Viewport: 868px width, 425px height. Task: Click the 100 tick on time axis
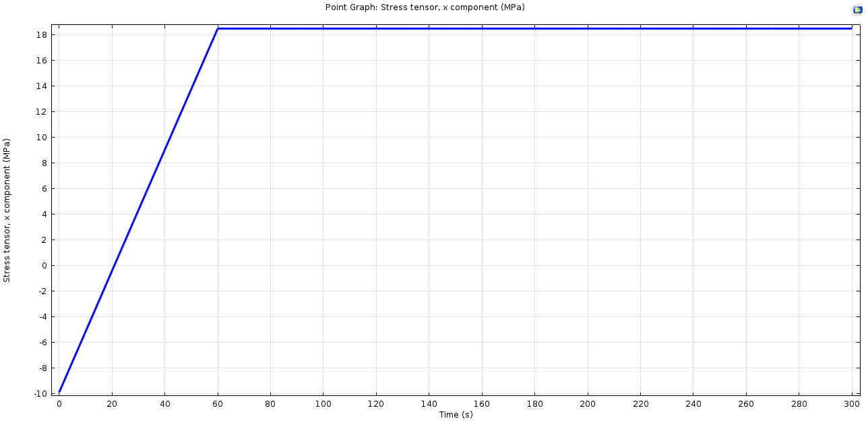click(x=323, y=404)
